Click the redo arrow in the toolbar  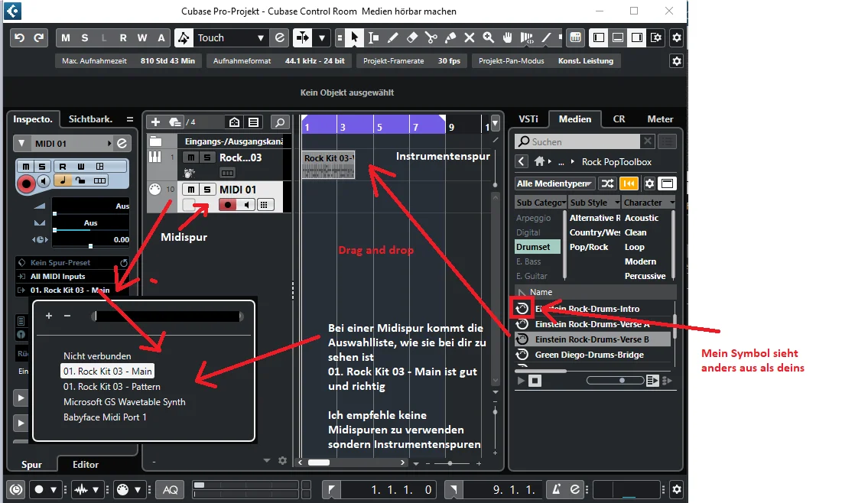point(39,37)
